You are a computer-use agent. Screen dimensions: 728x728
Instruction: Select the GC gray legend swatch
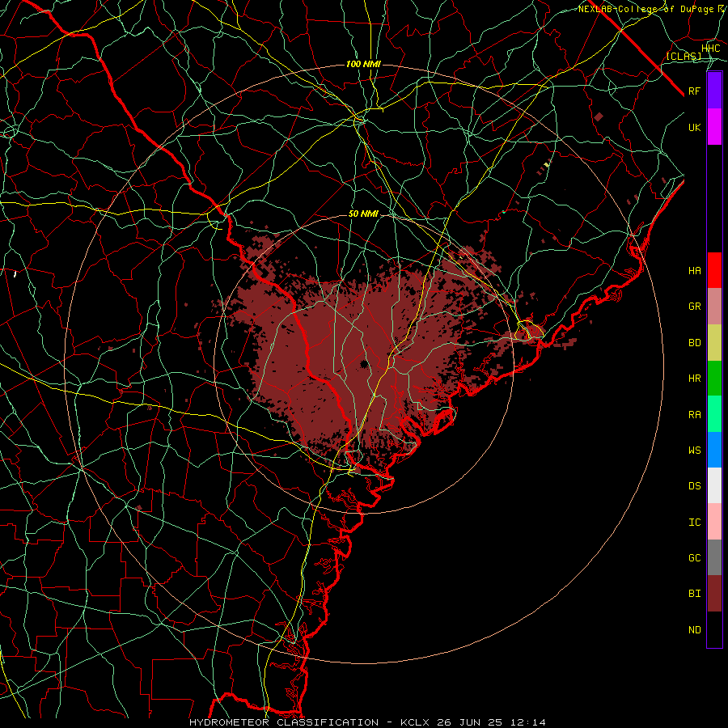tap(714, 557)
